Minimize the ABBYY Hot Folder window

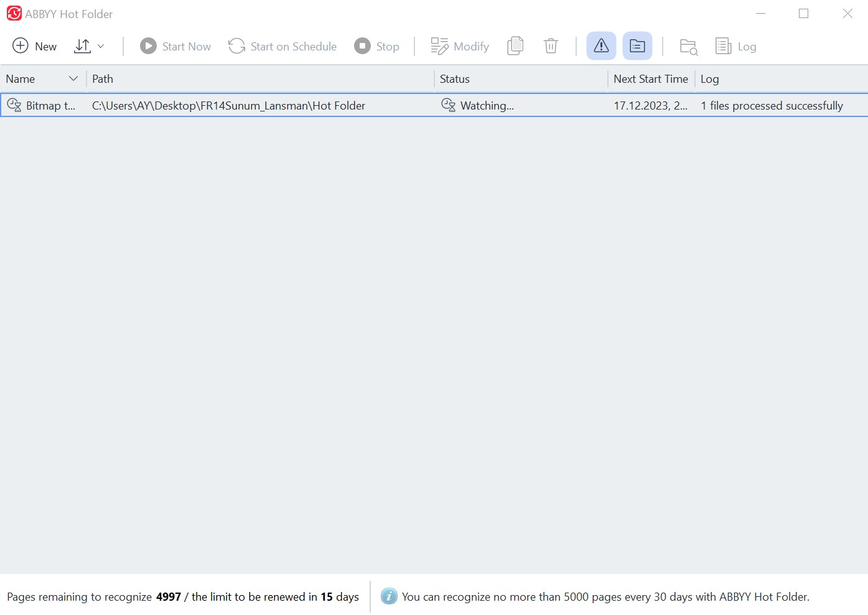coord(760,14)
